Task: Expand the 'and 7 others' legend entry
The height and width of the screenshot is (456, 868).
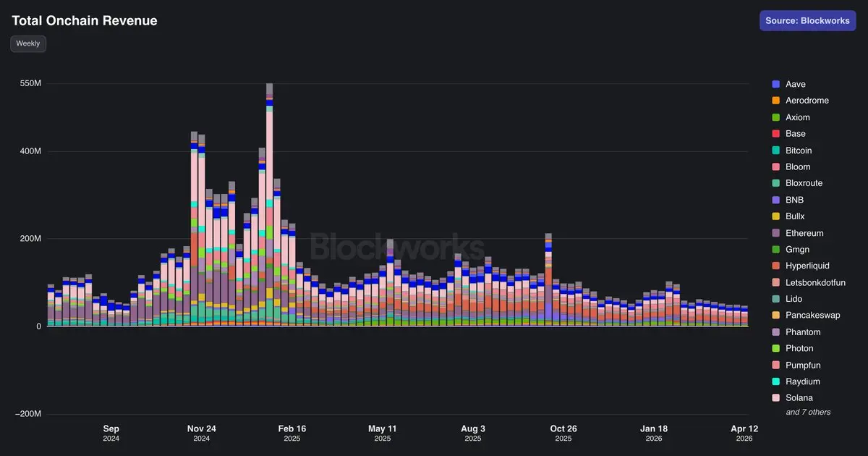Action: 808,412
